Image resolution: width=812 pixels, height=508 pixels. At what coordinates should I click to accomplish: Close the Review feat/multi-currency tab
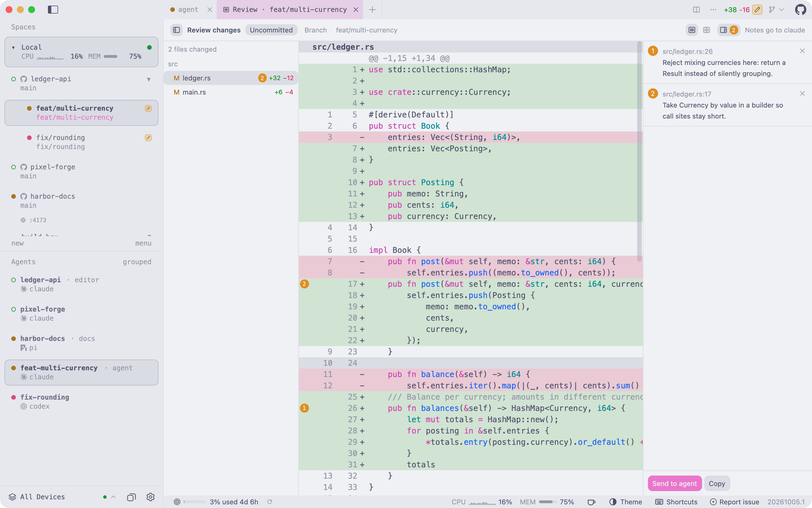click(x=356, y=9)
